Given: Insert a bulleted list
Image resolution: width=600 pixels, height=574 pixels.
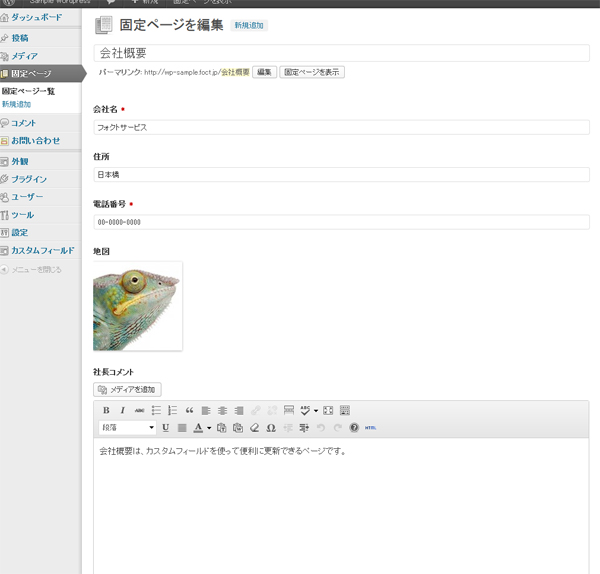Looking at the screenshot, I should pos(156,410).
